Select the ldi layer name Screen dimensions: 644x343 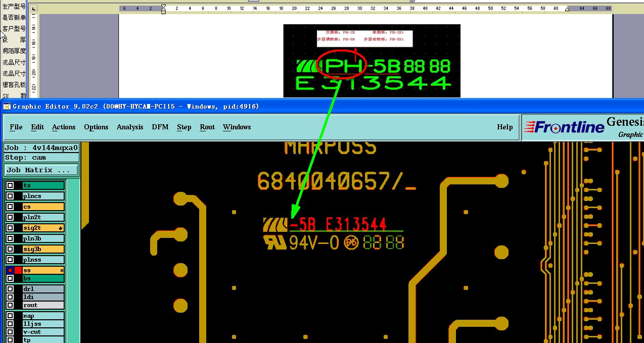[43, 297]
